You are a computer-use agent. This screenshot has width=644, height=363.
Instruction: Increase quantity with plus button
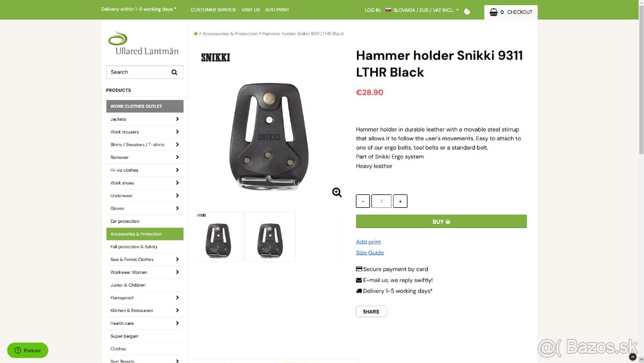tap(400, 201)
